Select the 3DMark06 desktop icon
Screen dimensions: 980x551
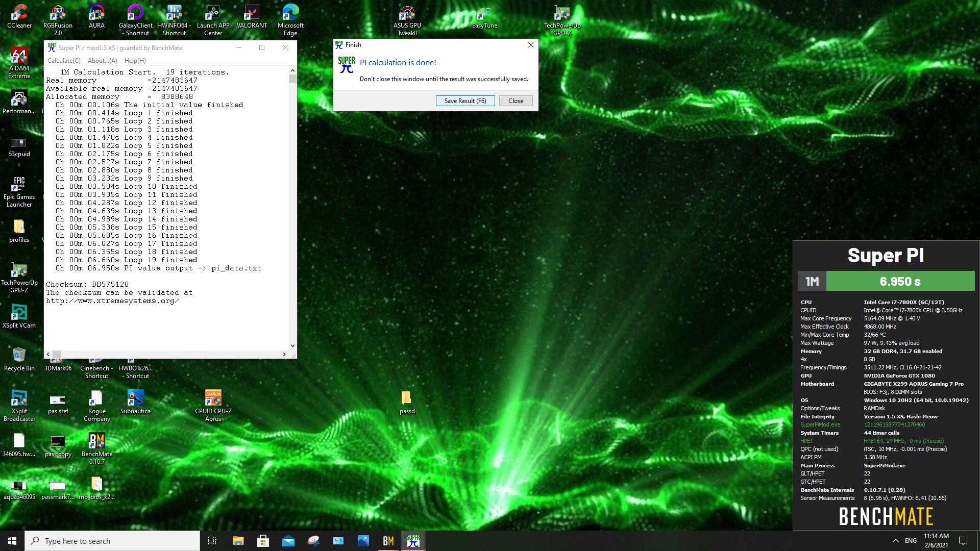(58, 364)
